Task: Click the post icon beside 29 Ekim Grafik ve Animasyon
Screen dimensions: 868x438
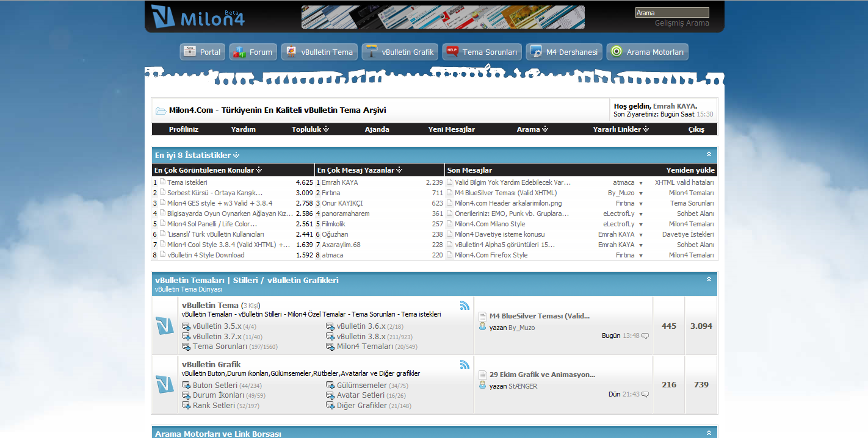Action: 483,375
